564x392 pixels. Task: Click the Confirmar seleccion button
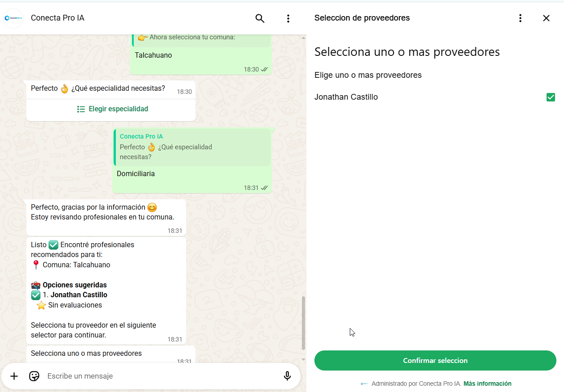pyautogui.click(x=435, y=360)
